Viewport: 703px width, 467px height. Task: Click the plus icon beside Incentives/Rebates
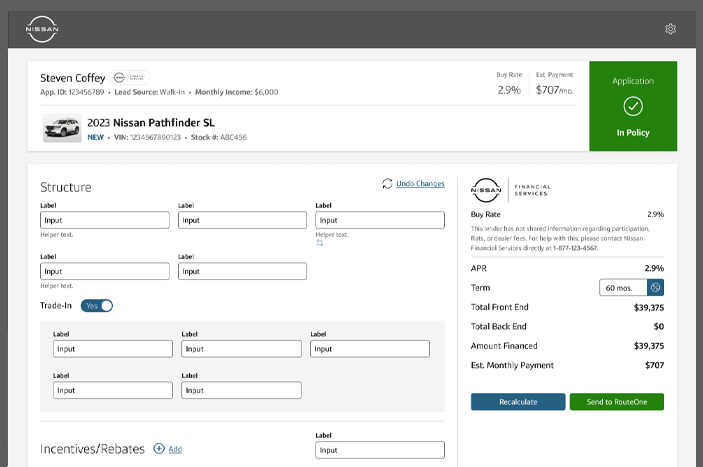[159, 450]
